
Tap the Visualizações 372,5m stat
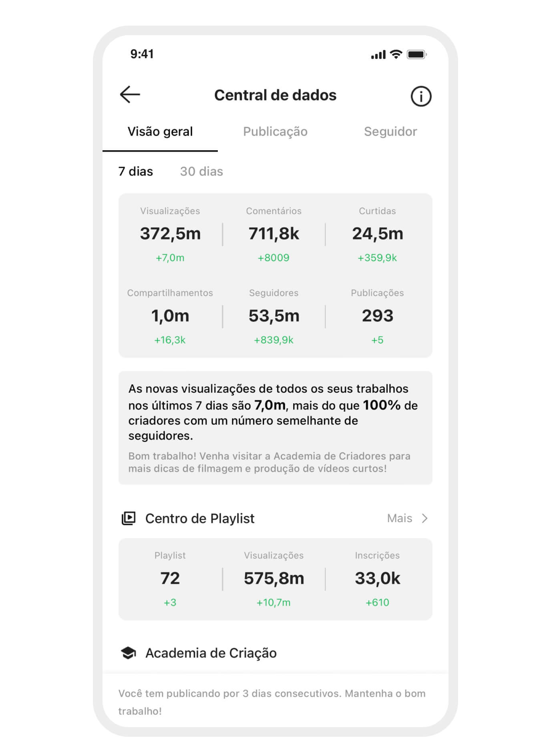[x=170, y=234]
